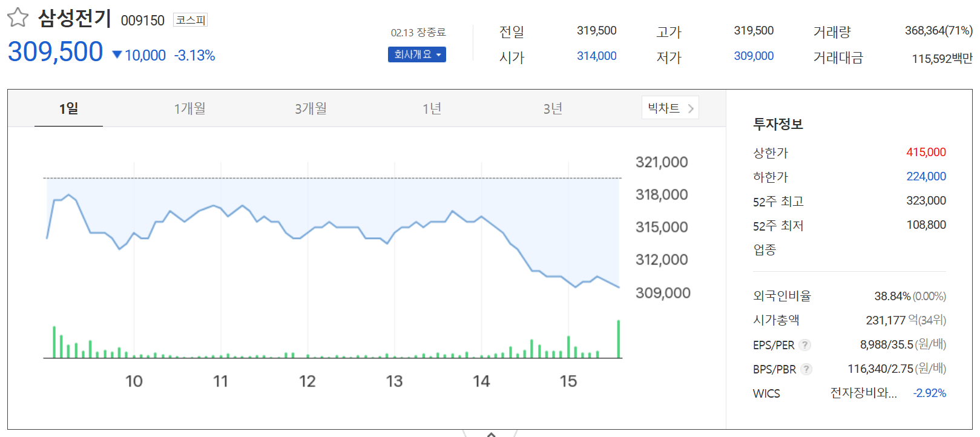This screenshot has width=980, height=437.
Task: Click the 상한가 value 415,000
Action: [926, 153]
